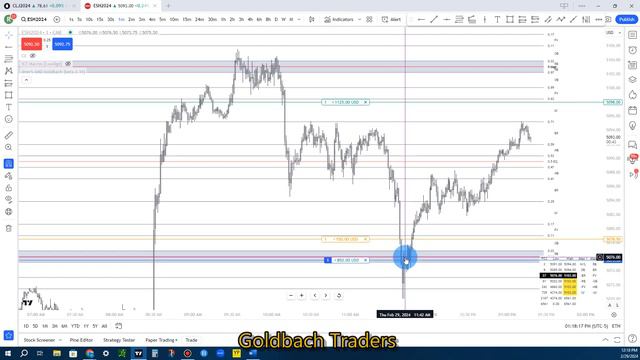This screenshot has width=640, height=360.
Task: Open the chart style candles selector
Action: 312,19
